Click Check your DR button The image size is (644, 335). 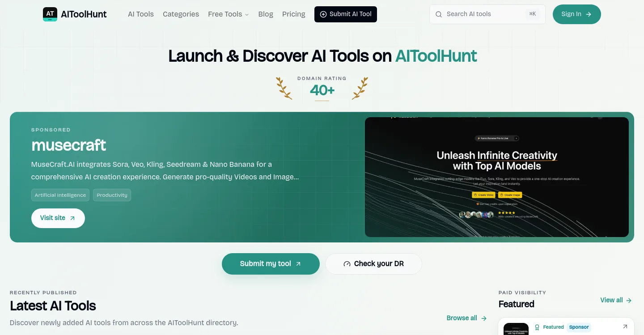click(x=373, y=264)
